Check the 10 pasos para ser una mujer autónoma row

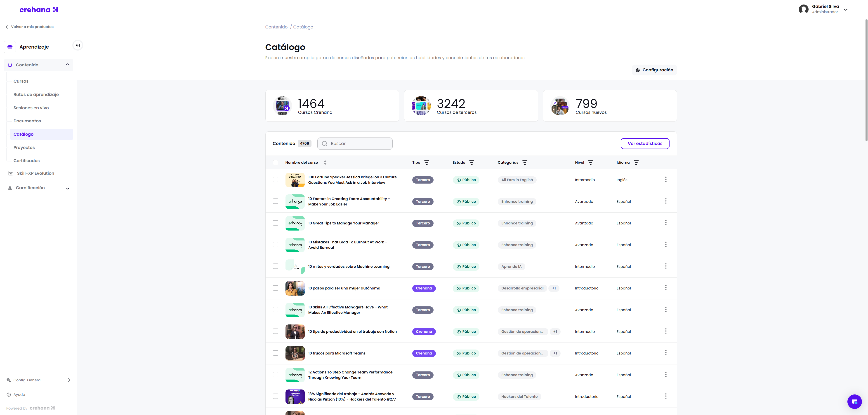coord(275,288)
